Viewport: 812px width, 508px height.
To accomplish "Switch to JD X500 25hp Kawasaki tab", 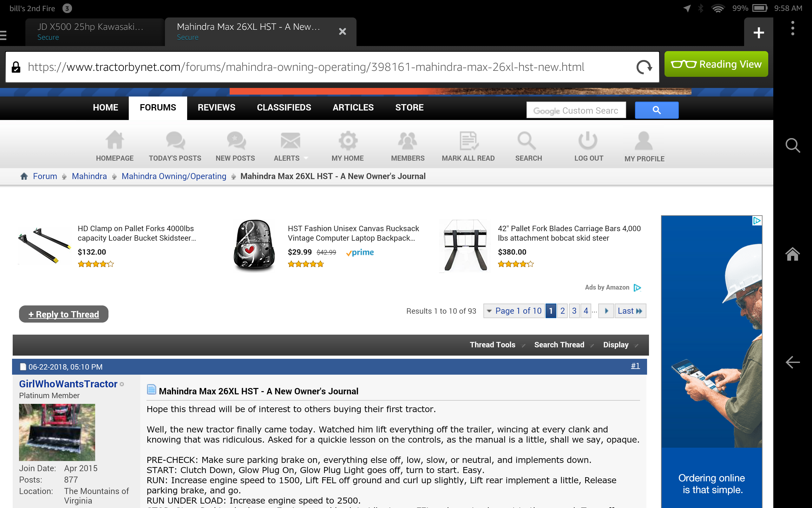I will coord(95,31).
